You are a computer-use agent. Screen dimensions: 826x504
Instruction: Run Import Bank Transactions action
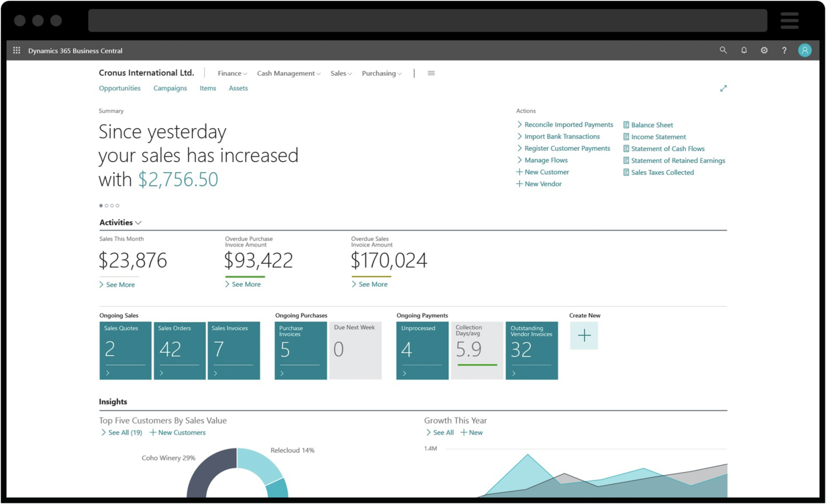[x=558, y=136]
